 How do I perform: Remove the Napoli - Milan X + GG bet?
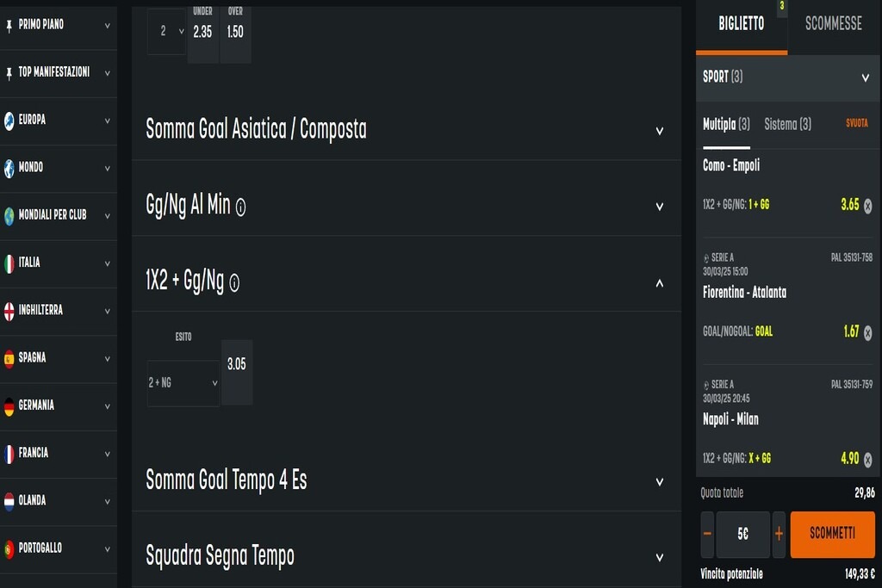coord(867,460)
